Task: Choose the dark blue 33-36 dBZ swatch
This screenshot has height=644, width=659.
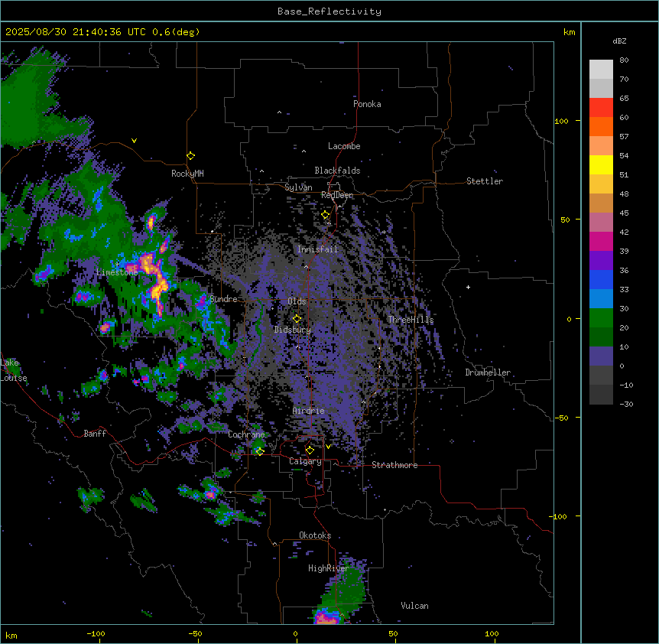Action: pos(601,279)
